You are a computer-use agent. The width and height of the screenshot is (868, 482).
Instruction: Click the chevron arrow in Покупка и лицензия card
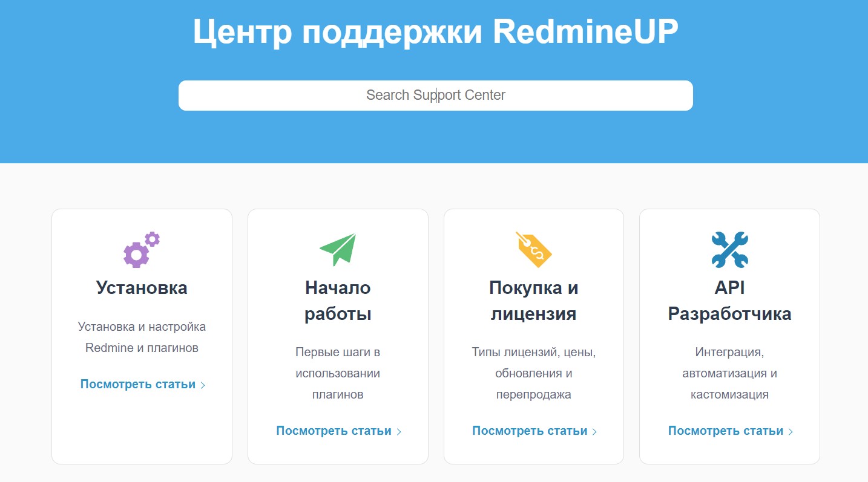tap(594, 432)
